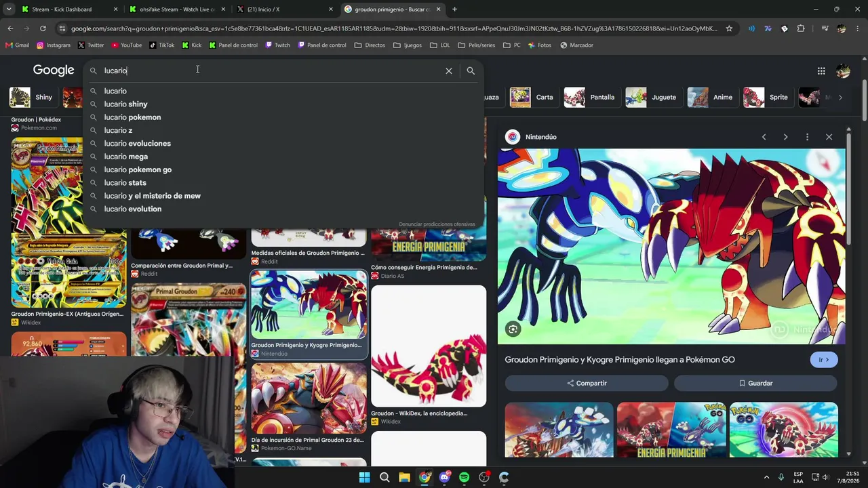This screenshot has height=488, width=868.
Task: Open File Explorer from taskbar
Action: pos(404,477)
